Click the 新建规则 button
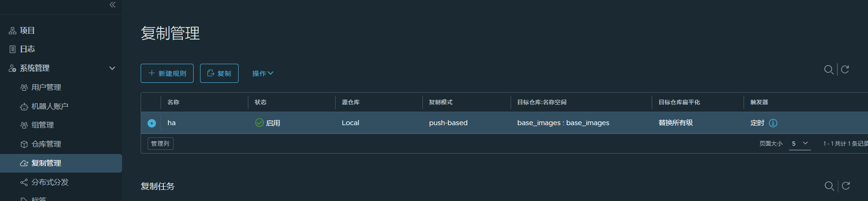 [167, 74]
